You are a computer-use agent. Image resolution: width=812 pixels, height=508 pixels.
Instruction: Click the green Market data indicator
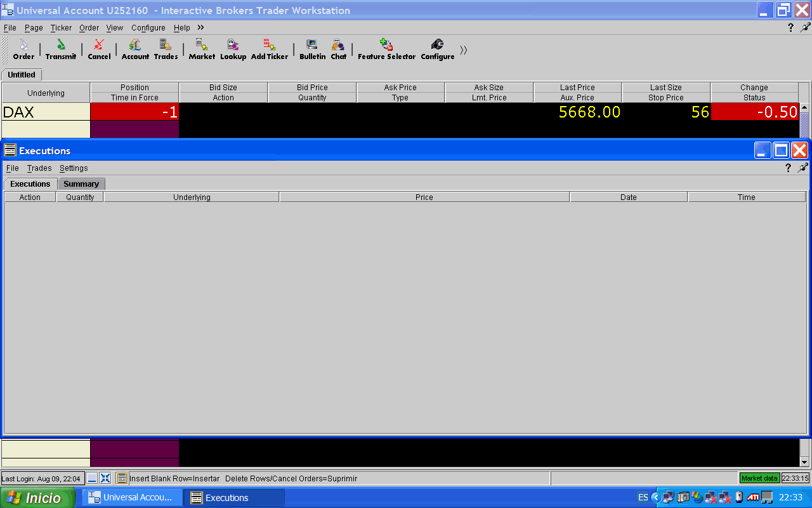[759, 478]
